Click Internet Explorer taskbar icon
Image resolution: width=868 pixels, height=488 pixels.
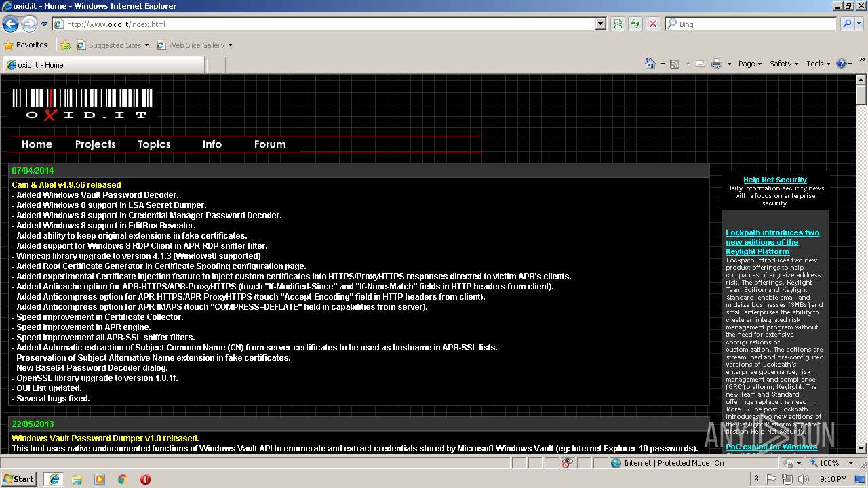pos(54,479)
